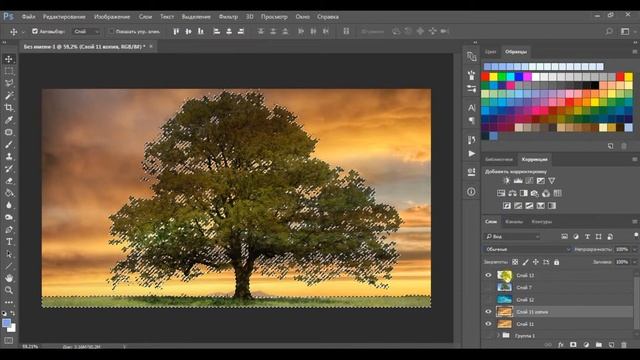Image resolution: width=640 pixels, height=360 pixels.
Task: Switch to the Библиотеки tab
Action: [x=499, y=160]
